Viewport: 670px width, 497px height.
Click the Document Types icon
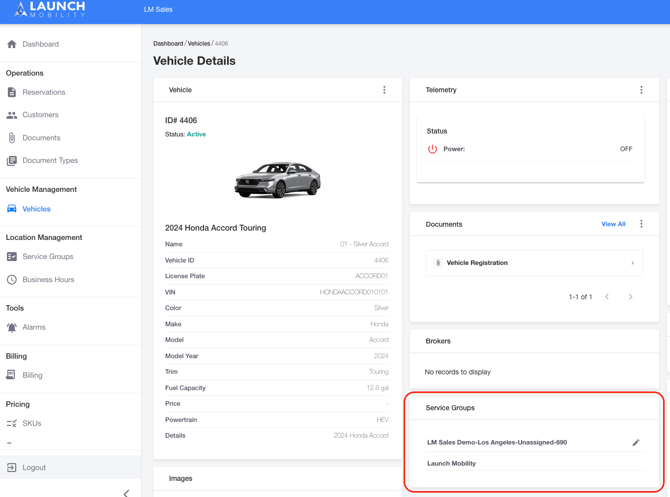click(x=12, y=161)
